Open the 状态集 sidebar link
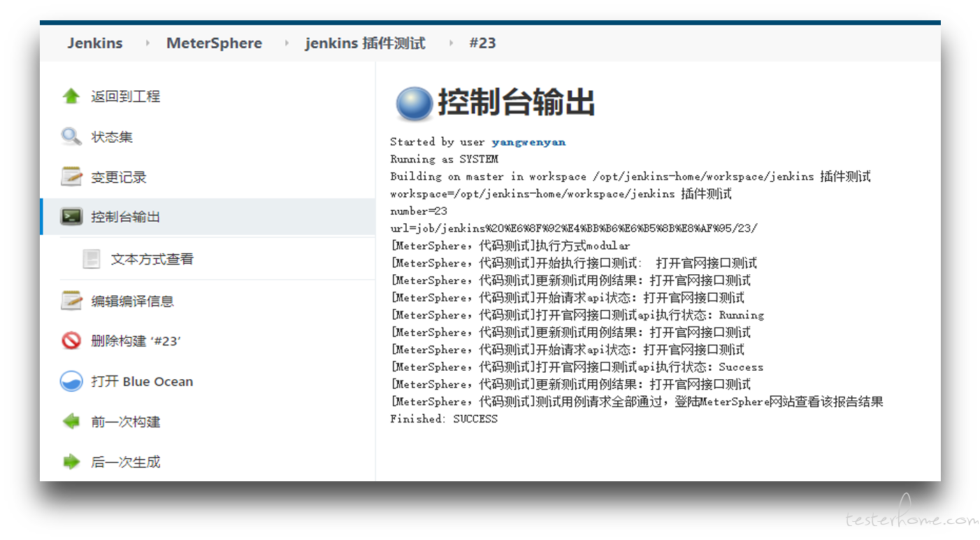 coord(112,137)
